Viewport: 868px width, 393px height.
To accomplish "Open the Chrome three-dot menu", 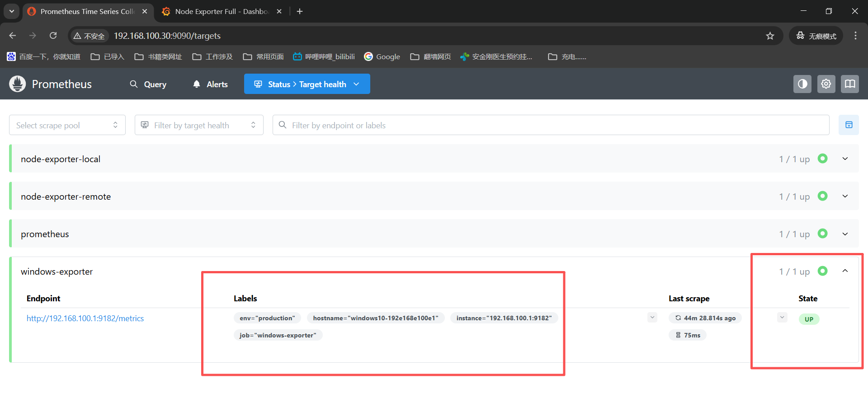I will pos(855,36).
